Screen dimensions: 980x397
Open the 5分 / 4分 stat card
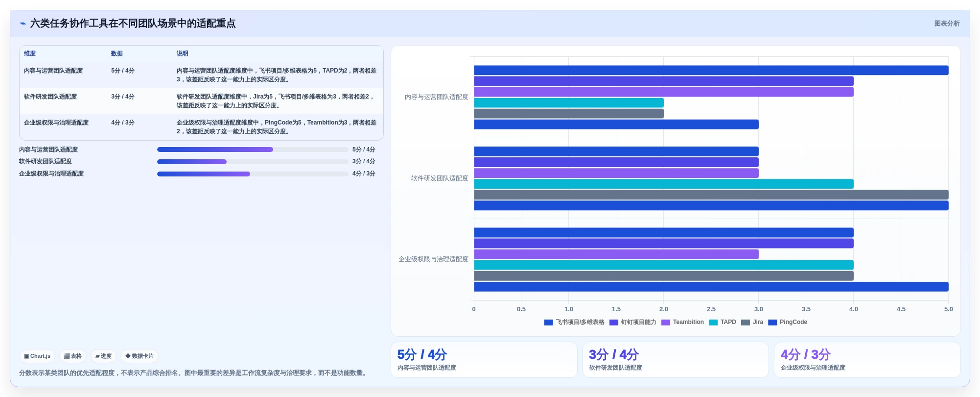484,360
